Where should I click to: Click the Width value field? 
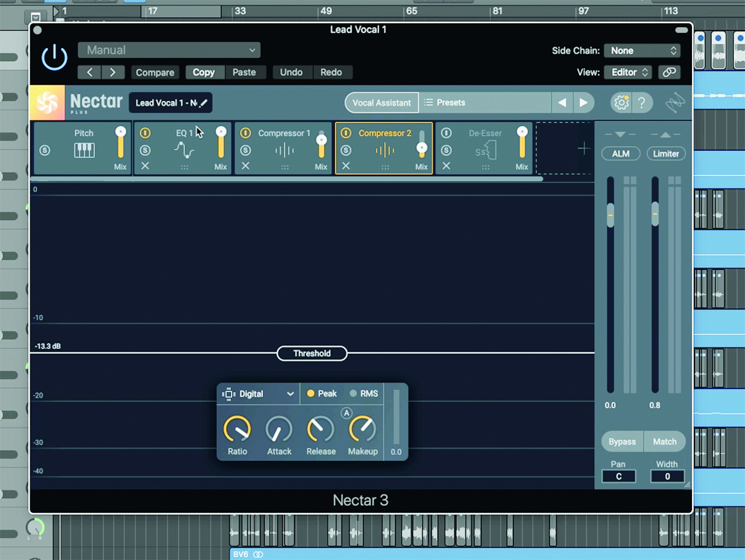tap(667, 476)
